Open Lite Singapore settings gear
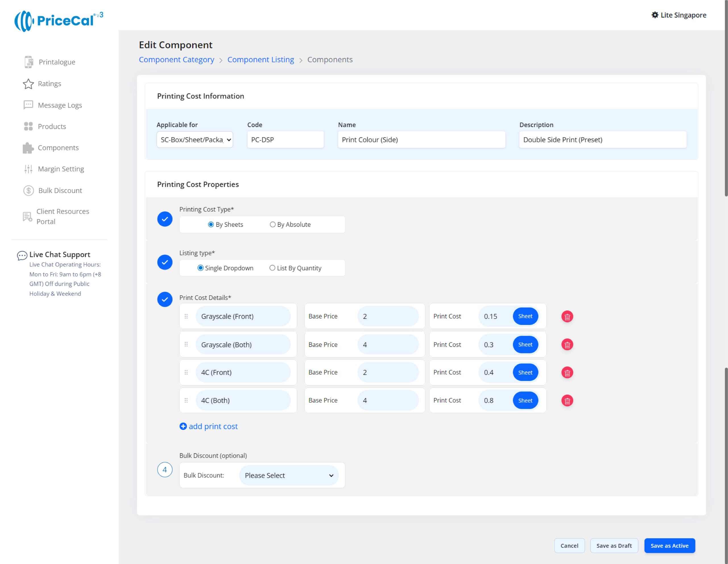 click(x=655, y=15)
